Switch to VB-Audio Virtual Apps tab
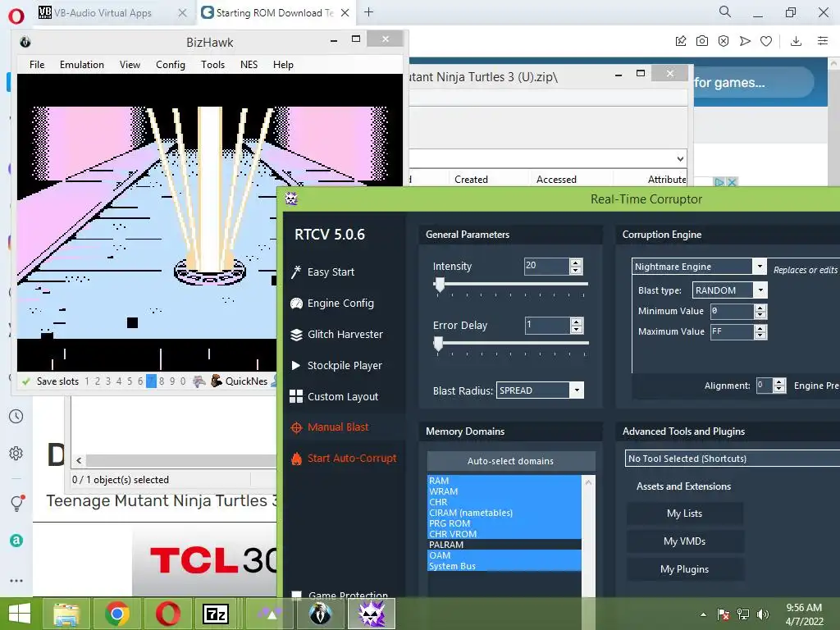840x630 pixels. 112,13
